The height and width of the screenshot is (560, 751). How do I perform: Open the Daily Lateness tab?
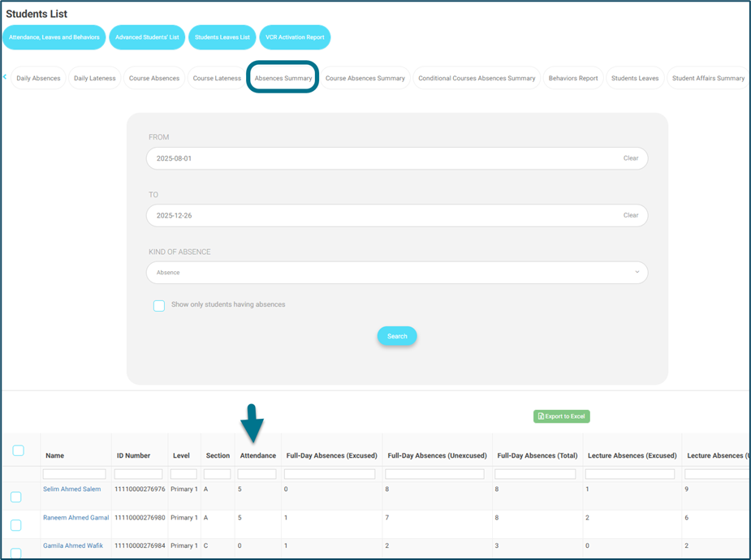point(94,79)
